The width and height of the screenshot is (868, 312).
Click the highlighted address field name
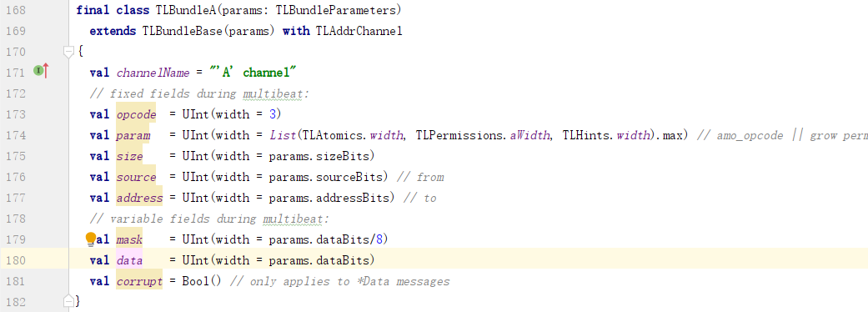click(139, 198)
